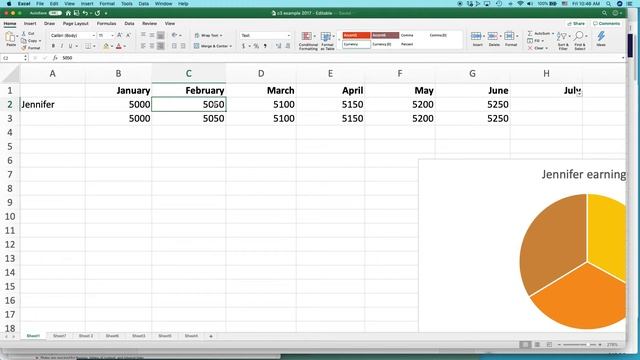640x360 pixels.
Task: Open the font name dropdown
Action: click(x=93, y=36)
